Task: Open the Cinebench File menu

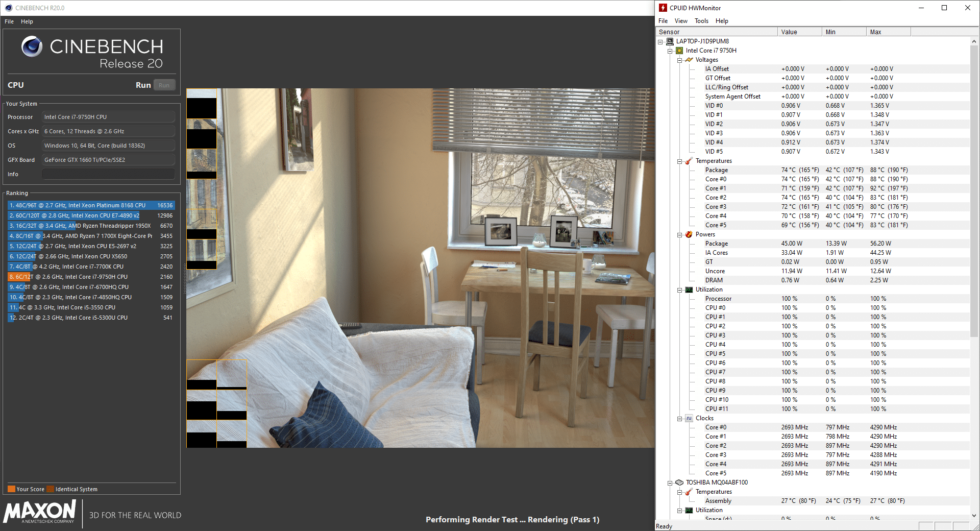Action: (x=9, y=21)
